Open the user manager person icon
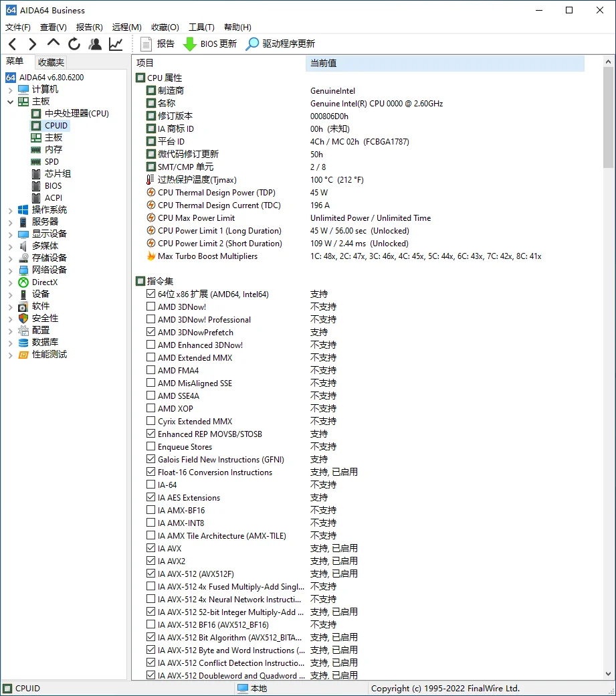 coord(95,44)
